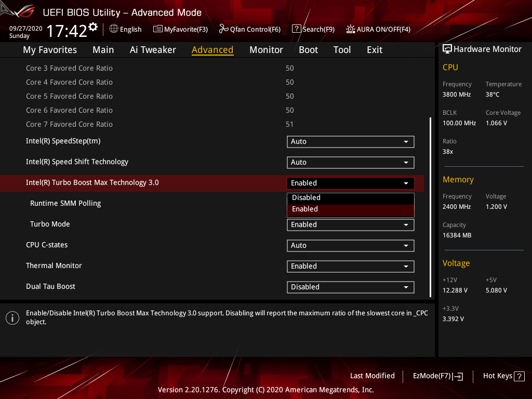Click the MyFavorite list icon

tap(158, 29)
